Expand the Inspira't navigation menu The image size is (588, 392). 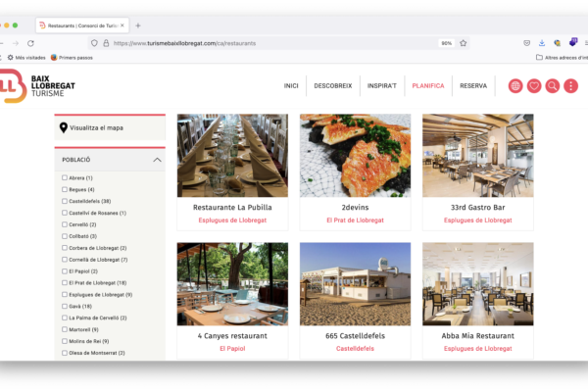click(x=381, y=86)
